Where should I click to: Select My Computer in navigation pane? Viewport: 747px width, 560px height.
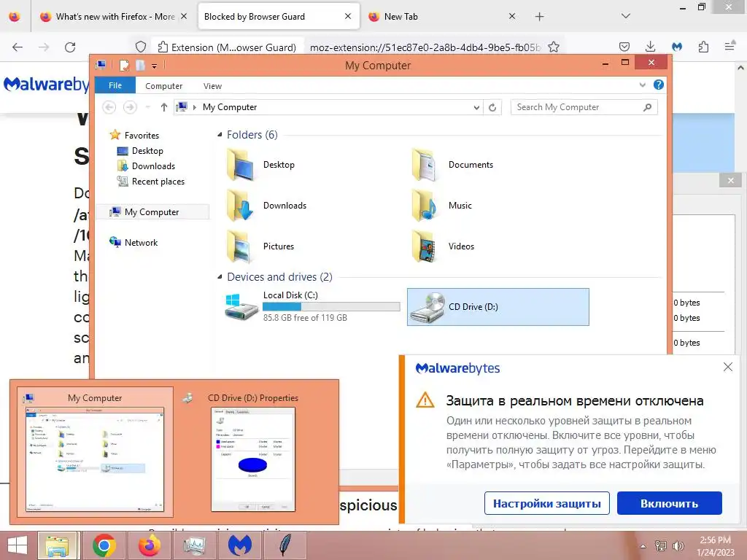coord(152,212)
